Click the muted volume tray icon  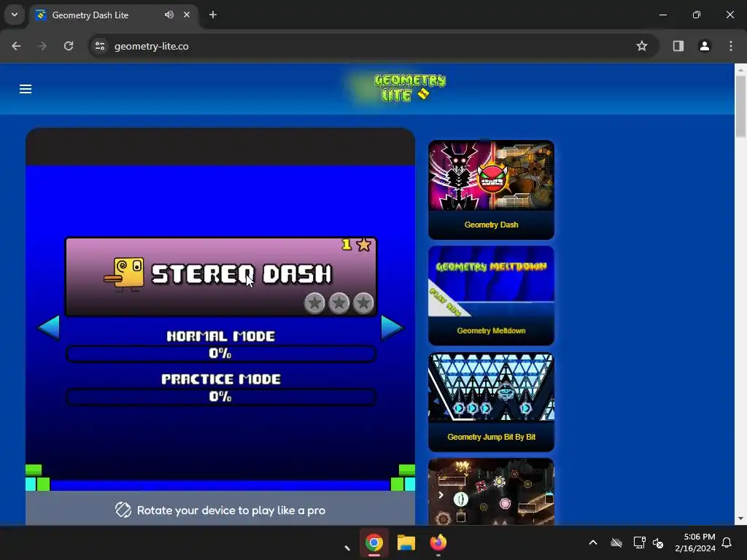coord(658,542)
